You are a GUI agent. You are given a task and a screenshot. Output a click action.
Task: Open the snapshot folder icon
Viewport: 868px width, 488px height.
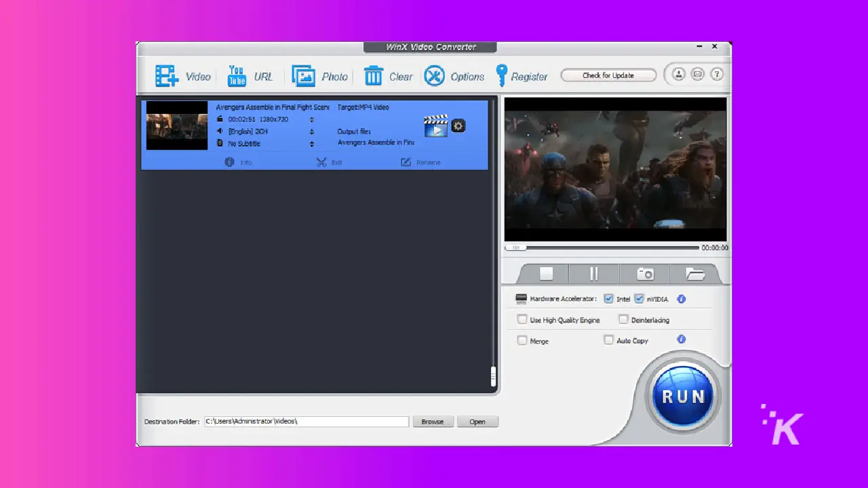tap(695, 273)
